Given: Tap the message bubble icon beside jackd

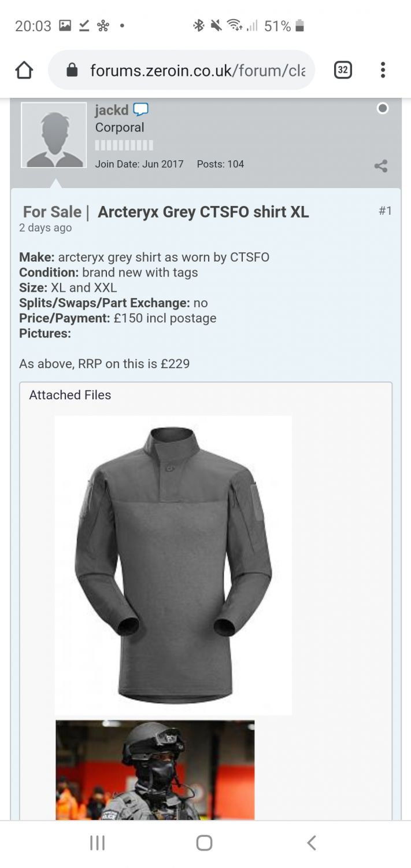Looking at the screenshot, I should [141, 109].
